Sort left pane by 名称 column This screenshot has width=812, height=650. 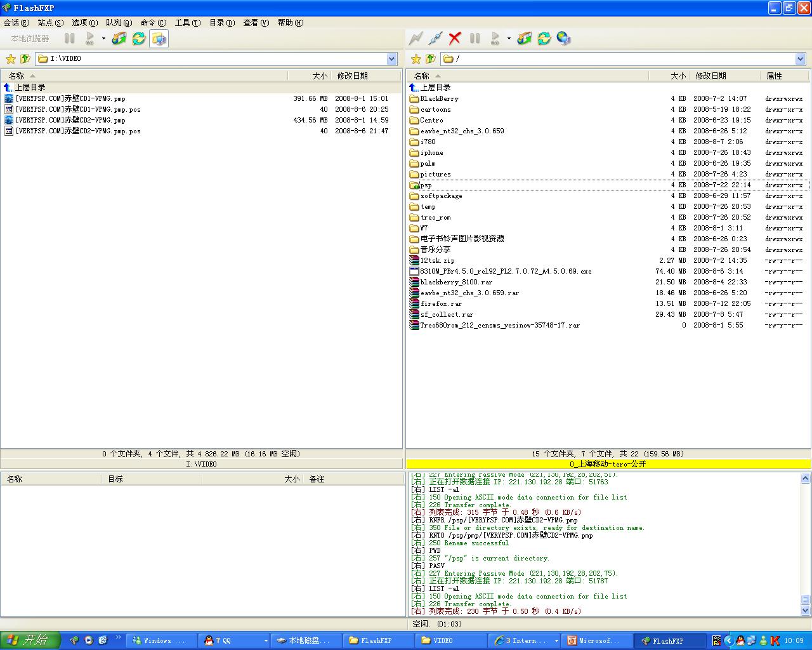tap(145, 76)
